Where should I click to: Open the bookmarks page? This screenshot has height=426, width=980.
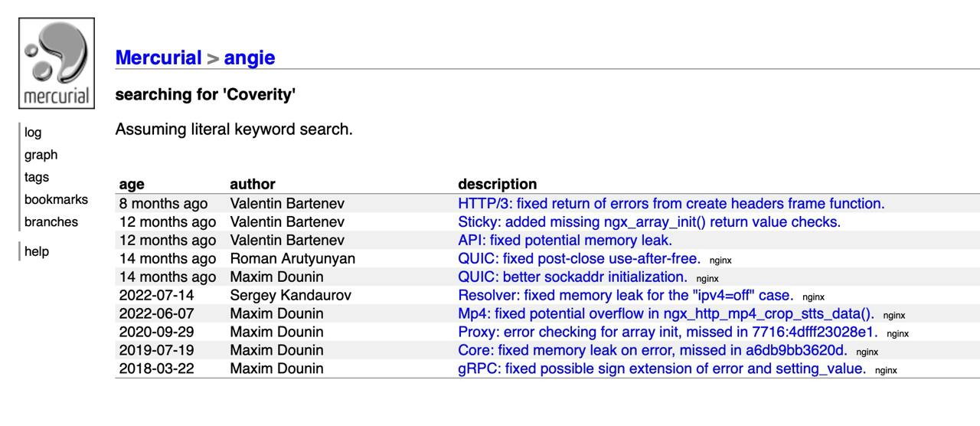coord(56,199)
